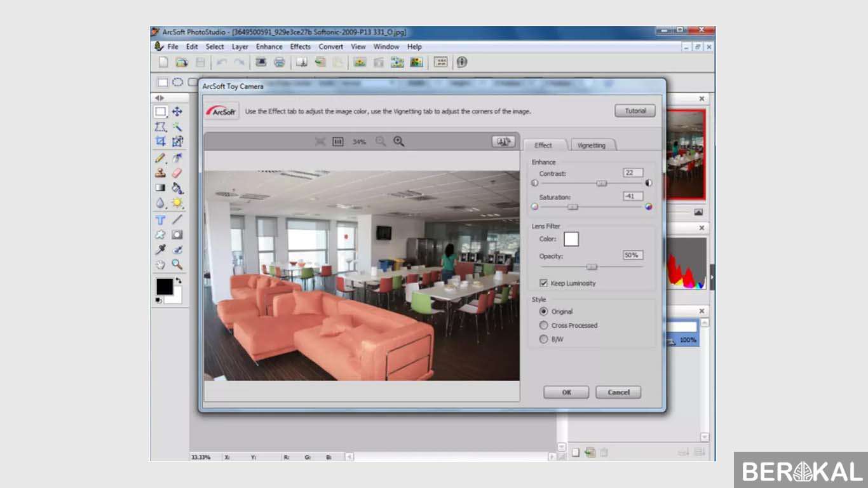This screenshot has width=868, height=488.
Task: Open the Layer menu
Action: pyautogui.click(x=240, y=46)
